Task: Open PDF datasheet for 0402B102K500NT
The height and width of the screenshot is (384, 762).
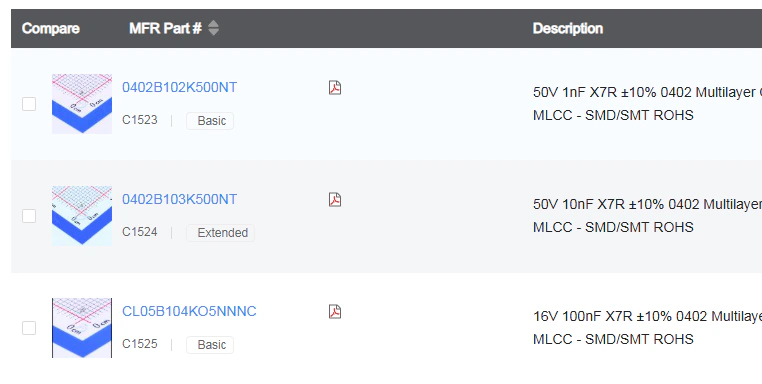Action: pyautogui.click(x=335, y=87)
